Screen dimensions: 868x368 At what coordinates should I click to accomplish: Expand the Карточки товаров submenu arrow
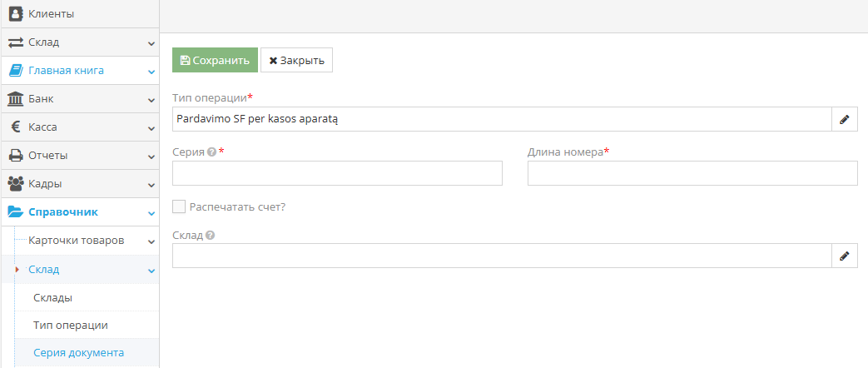tap(151, 241)
